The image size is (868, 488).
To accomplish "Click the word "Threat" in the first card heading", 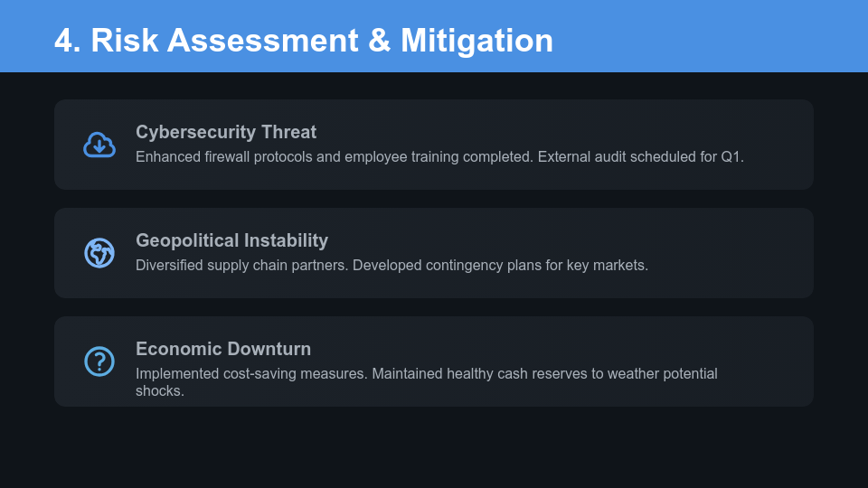I will [x=288, y=132].
